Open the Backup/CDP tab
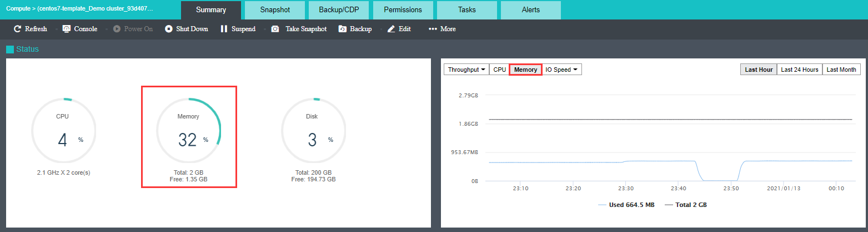Screen dimensions: 868x232 339,10
